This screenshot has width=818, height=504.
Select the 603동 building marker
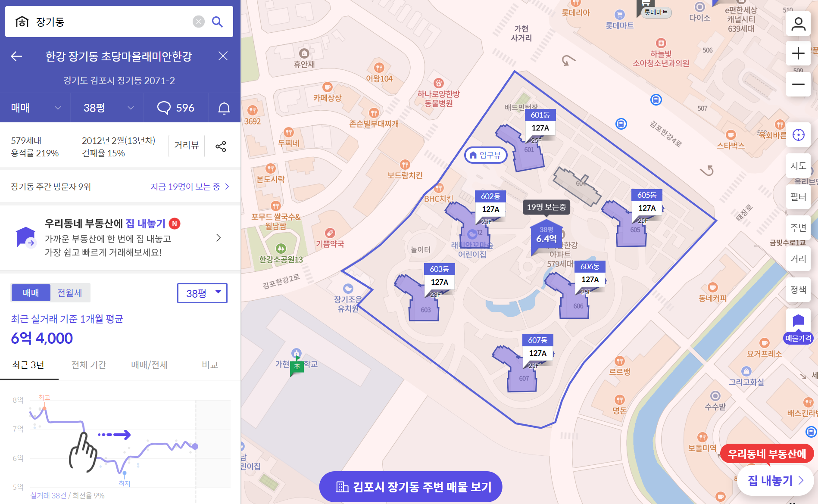[x=439, y=276]
